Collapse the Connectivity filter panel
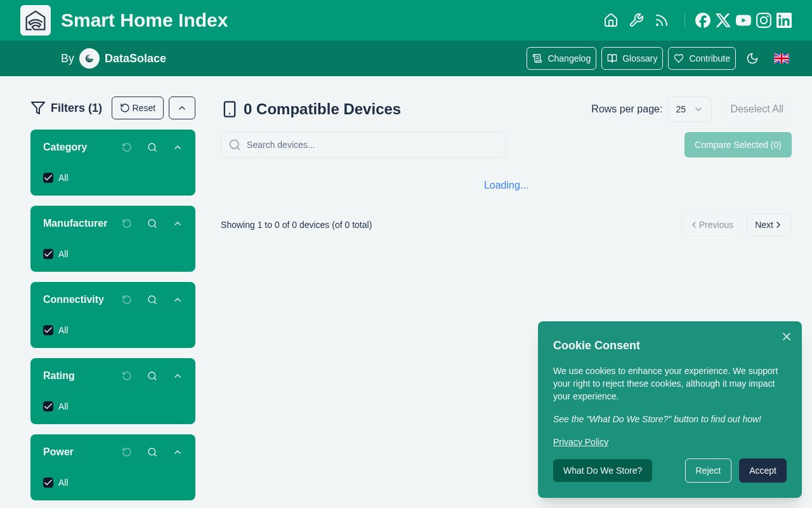The image size is (812, 508). [x=178, y=300]
